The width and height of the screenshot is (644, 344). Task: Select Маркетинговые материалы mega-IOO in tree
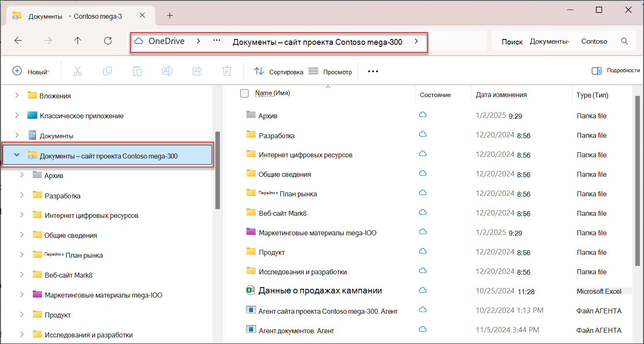(103, 295)
